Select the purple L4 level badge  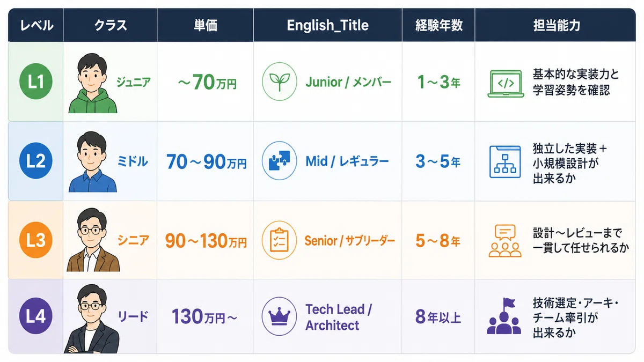point(35,316)
